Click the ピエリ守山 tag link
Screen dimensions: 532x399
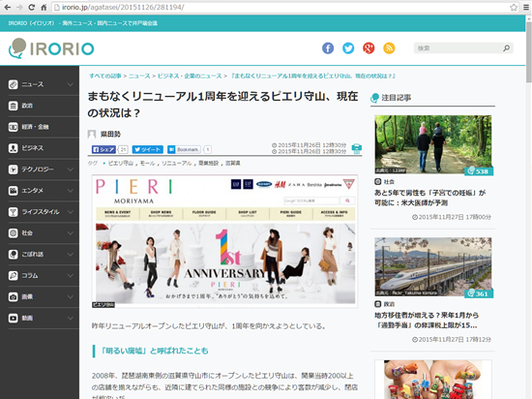(121, 164)
